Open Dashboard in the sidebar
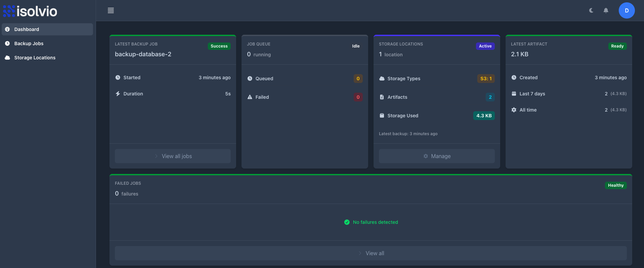The image size is (644, 268). click(47, 29)
